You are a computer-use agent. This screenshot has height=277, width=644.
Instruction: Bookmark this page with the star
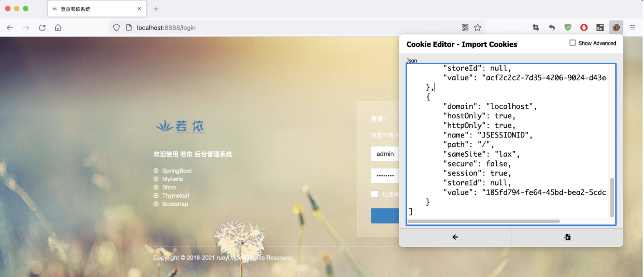[x=477, y=27]
